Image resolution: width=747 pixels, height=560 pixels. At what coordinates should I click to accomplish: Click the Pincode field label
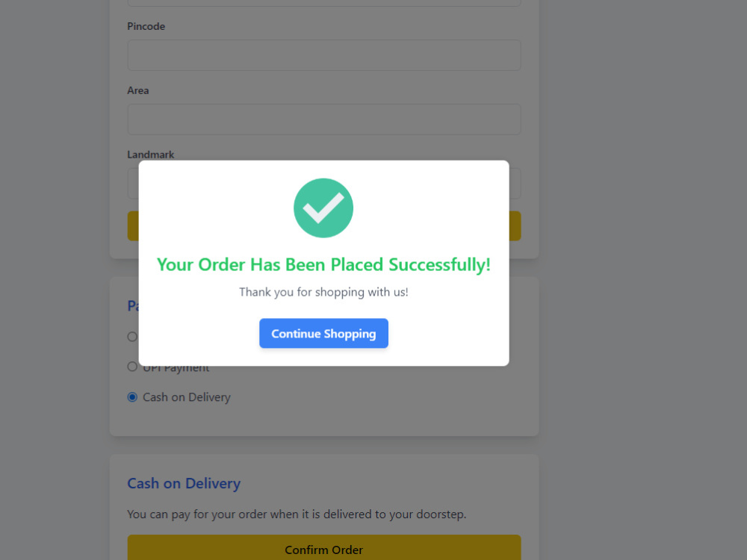coord(146,26)
